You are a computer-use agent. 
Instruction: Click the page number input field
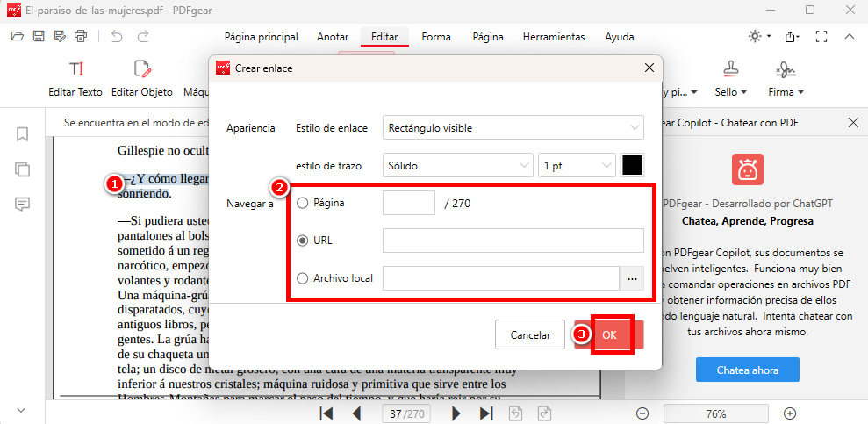click(409, 203)
